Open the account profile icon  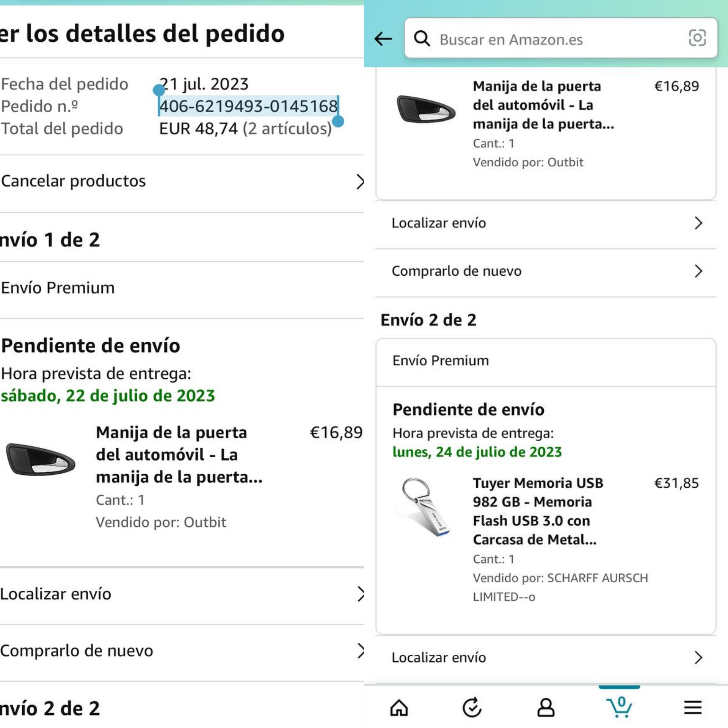click(545, 708)
